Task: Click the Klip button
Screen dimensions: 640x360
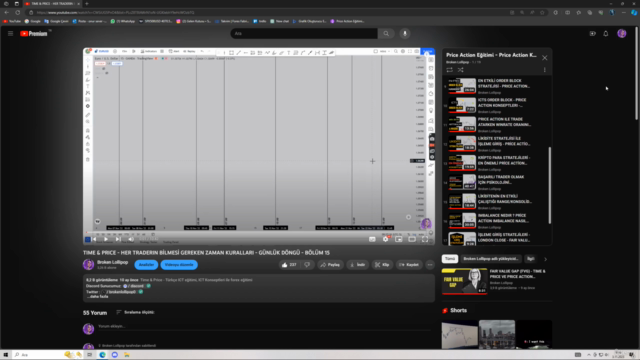Action: click(382, 265)
